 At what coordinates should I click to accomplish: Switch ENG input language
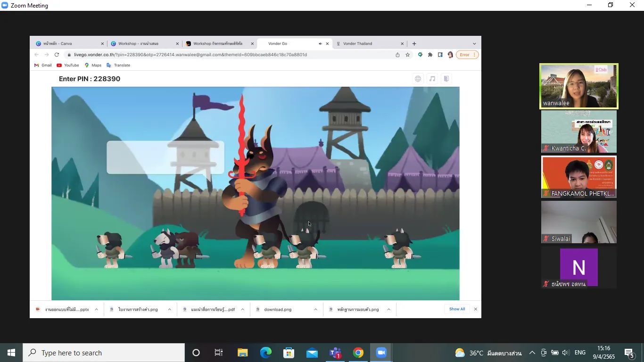point(580,353)
